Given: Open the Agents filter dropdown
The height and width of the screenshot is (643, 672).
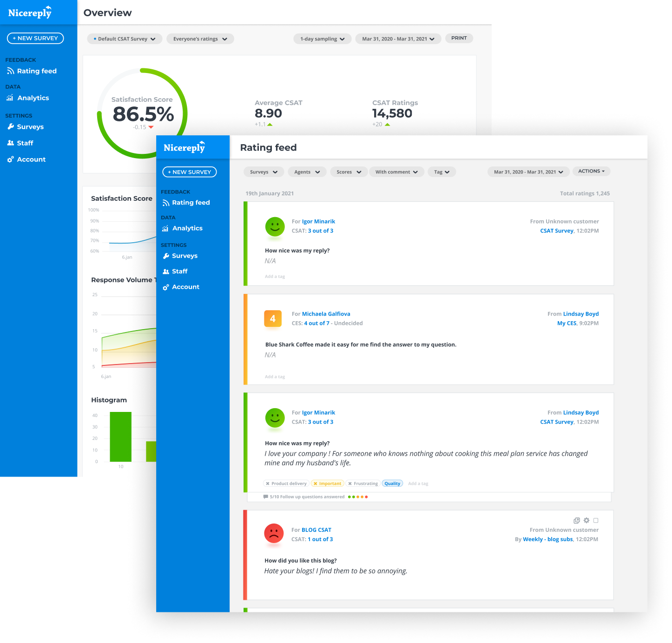Looking at the screenshot, I should 307,172.
